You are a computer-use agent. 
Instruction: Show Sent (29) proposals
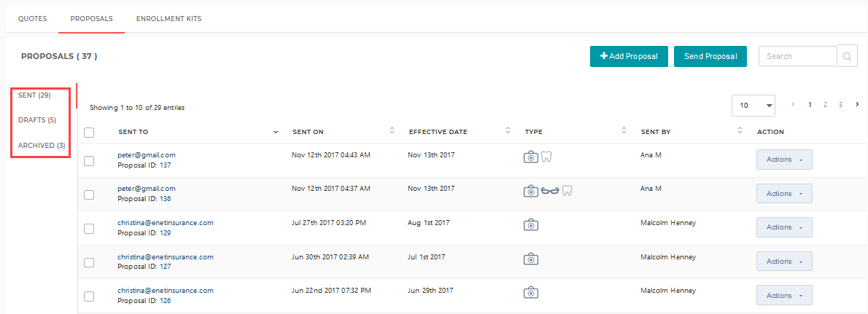(x=34, y=95)
